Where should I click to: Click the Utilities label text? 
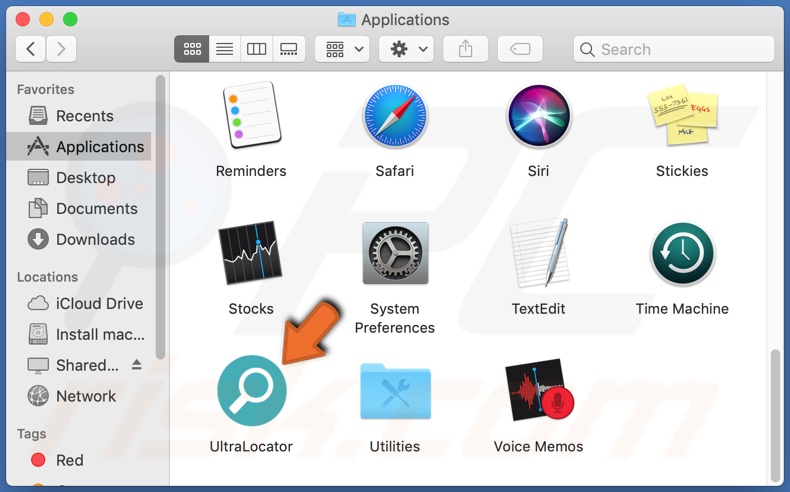pyautogui.click(x=394, y=447)
